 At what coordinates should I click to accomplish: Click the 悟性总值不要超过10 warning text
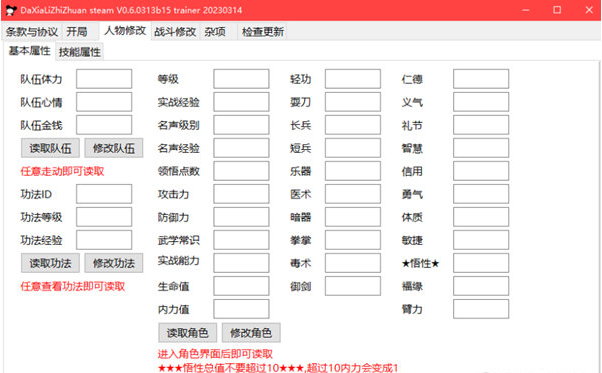pos(277,368)
